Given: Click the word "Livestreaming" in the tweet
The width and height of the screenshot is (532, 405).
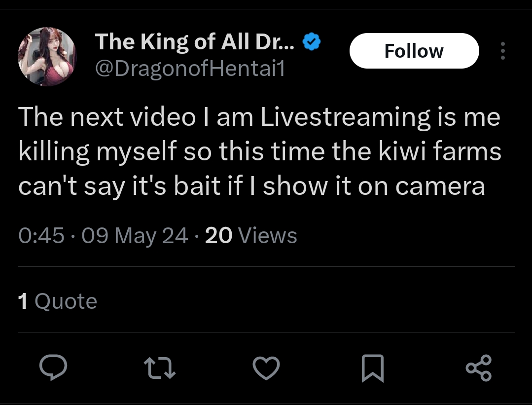Looking at the screenshot, I should [346, 117].
